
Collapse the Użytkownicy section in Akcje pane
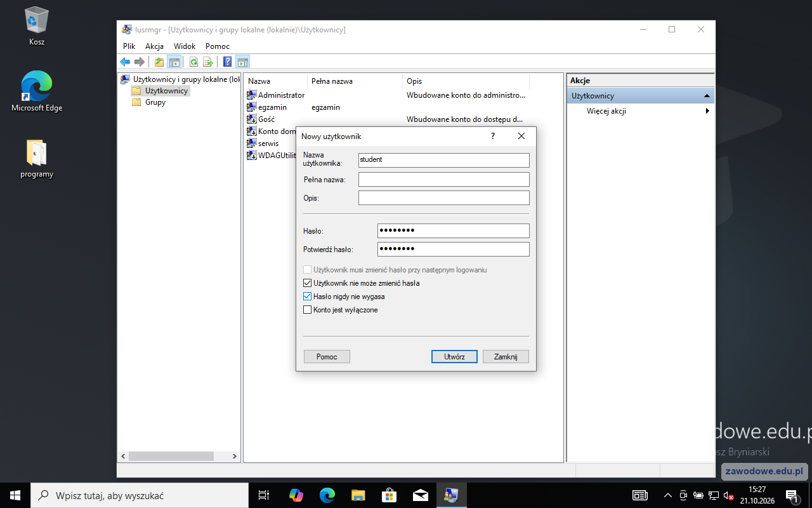tap(707, 96)
